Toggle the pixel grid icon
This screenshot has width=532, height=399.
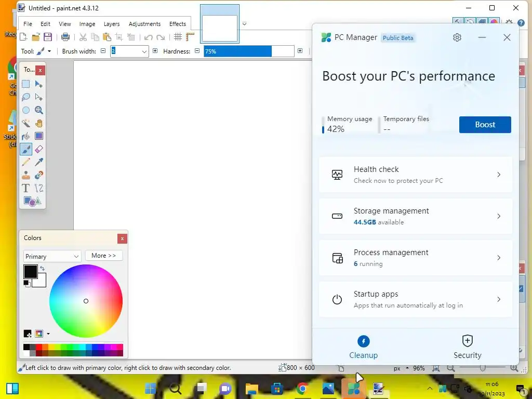tap(178, 37)
